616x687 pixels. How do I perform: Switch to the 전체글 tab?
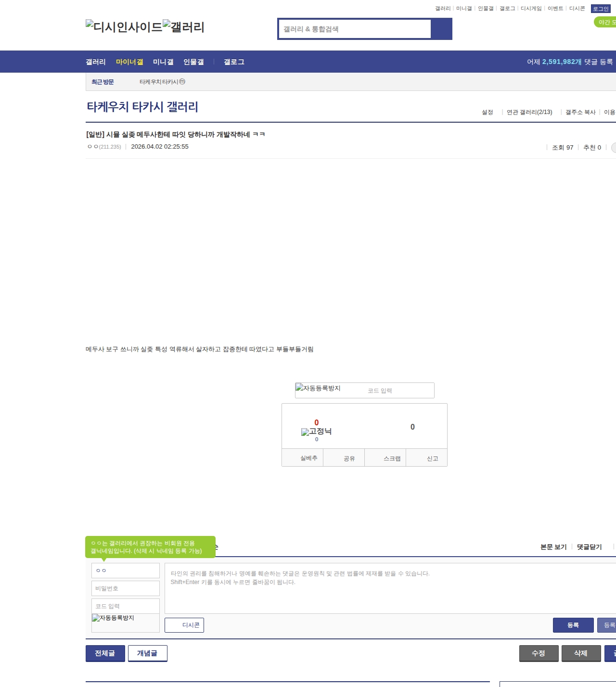105,653
